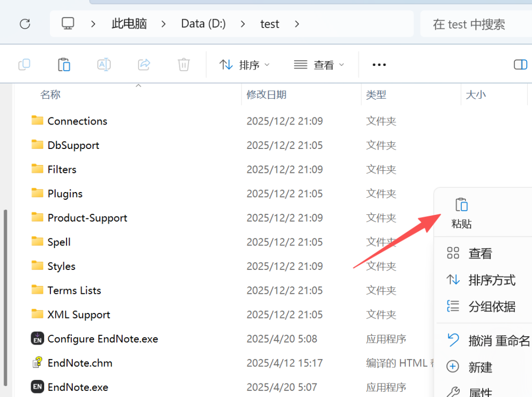Click Data (D:) in the breadcrumb path
The height and width of the screenshot is (397, 532).
pos(203,24)
